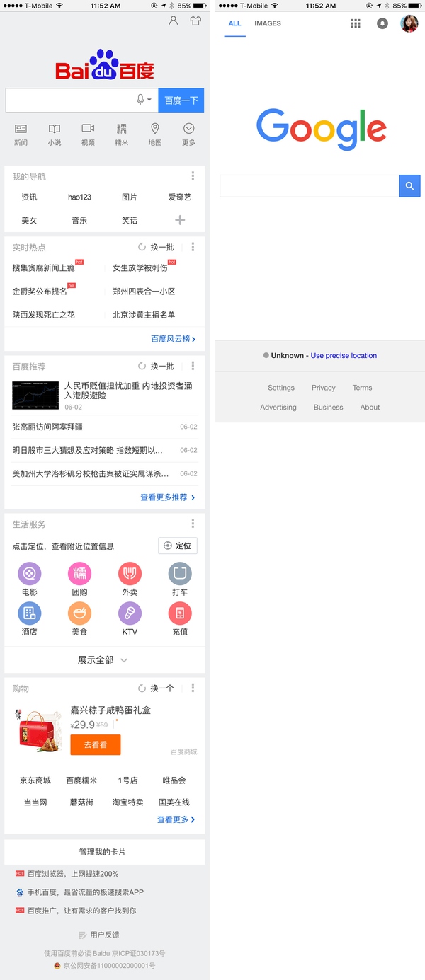Open the 地图 map icon

(155, 133)
